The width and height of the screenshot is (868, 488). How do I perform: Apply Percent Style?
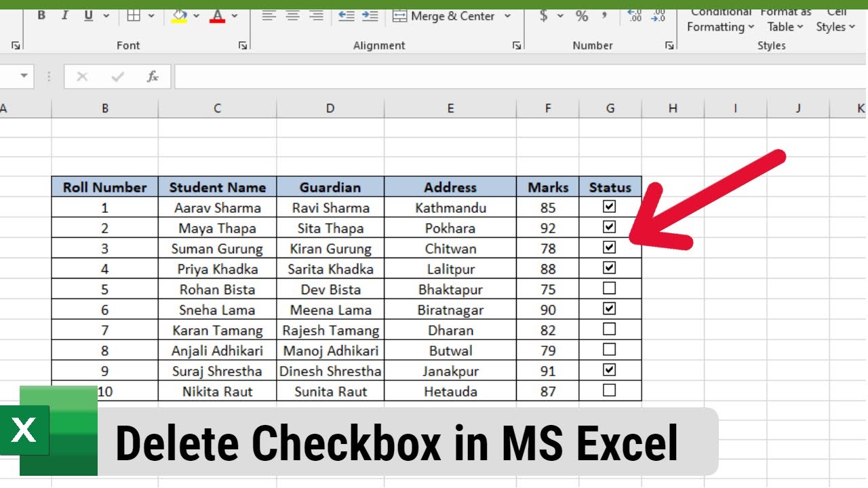(582, 16)
